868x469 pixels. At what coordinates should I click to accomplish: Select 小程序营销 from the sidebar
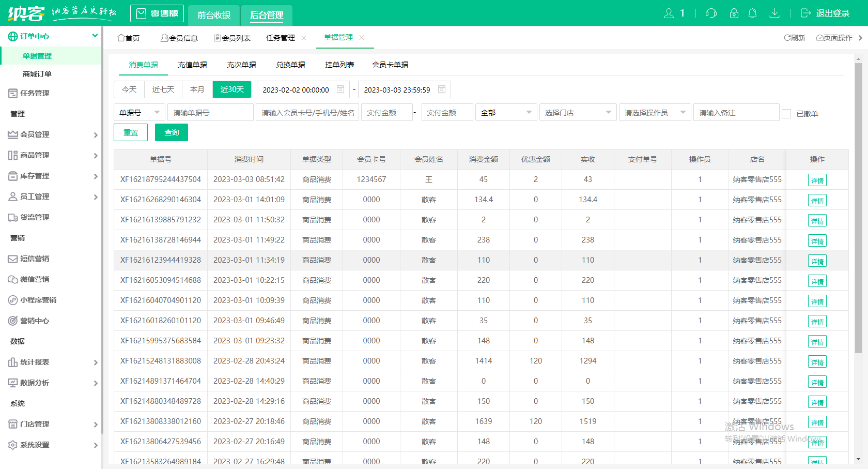[38, 300]
